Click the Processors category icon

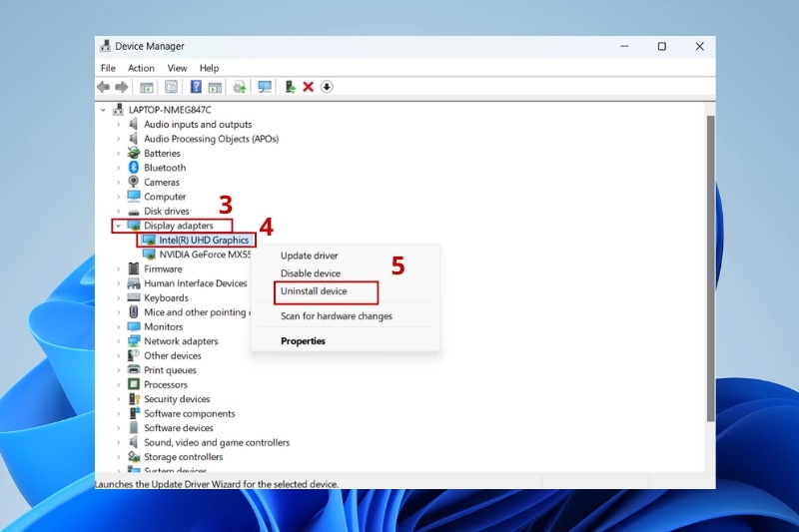(x=134, y=384)
